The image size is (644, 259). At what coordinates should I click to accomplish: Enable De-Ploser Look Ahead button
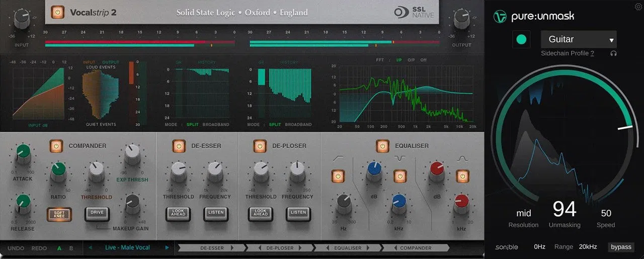click(x=261, y=214)
